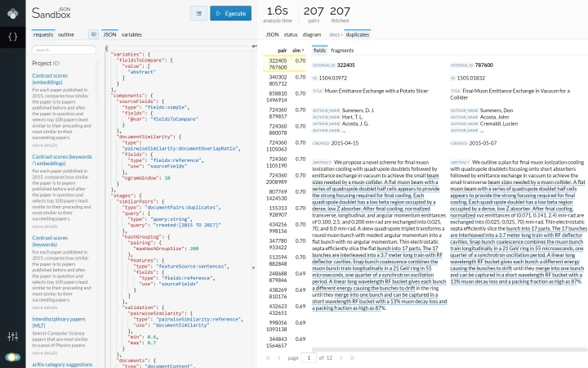
Task: Select results JSON tab
Action: 272,34
